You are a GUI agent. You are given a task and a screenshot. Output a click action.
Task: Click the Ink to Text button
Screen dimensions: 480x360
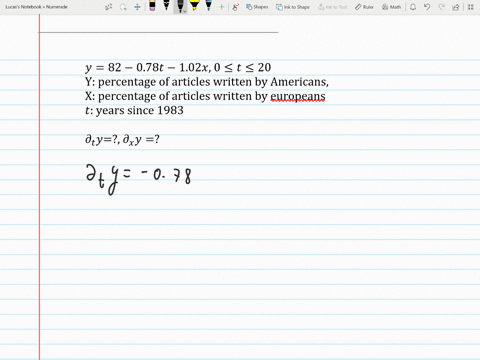(x=333, y=7)
